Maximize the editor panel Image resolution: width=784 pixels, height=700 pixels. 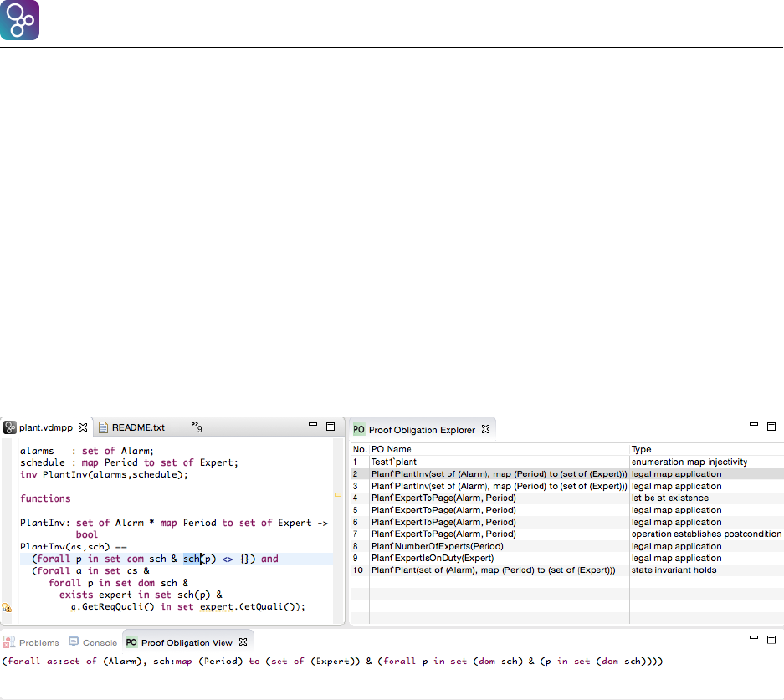point(330,427)
